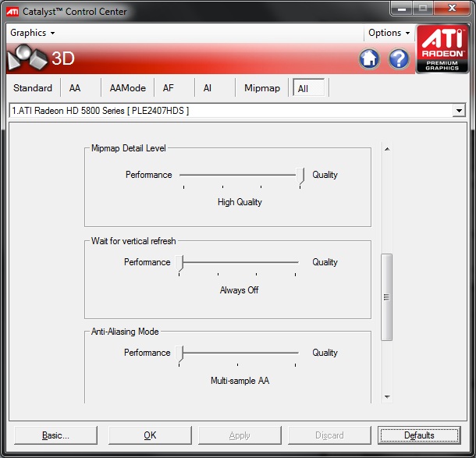The height and width of the screenshot is (458, 476).
Task: Open the AI tab
Action: 208,88
